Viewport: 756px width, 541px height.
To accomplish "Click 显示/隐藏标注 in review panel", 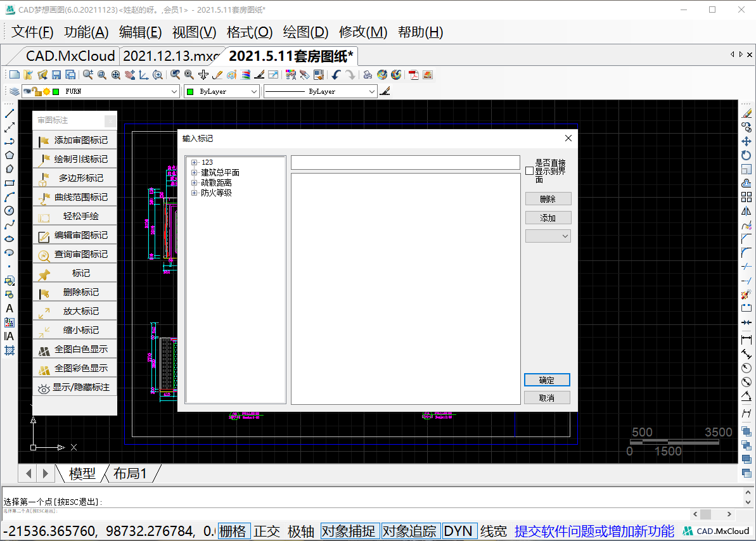I will pyautogui.click(x=75, y=387).
